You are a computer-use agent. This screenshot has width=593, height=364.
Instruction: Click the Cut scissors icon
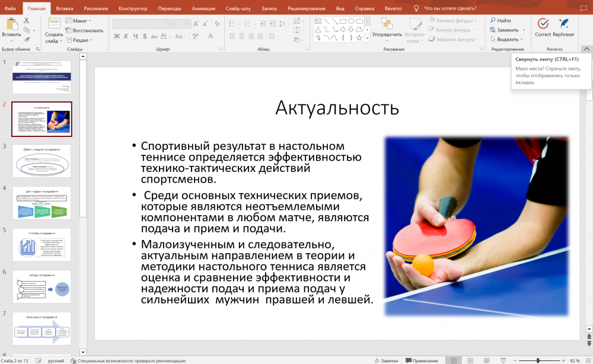tap(26, 20)
